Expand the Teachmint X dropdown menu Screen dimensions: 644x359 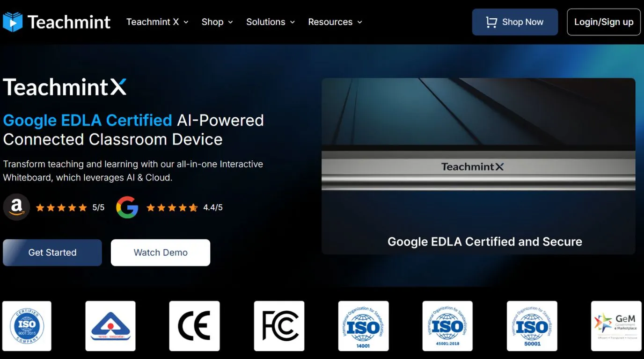click(157, 22)
